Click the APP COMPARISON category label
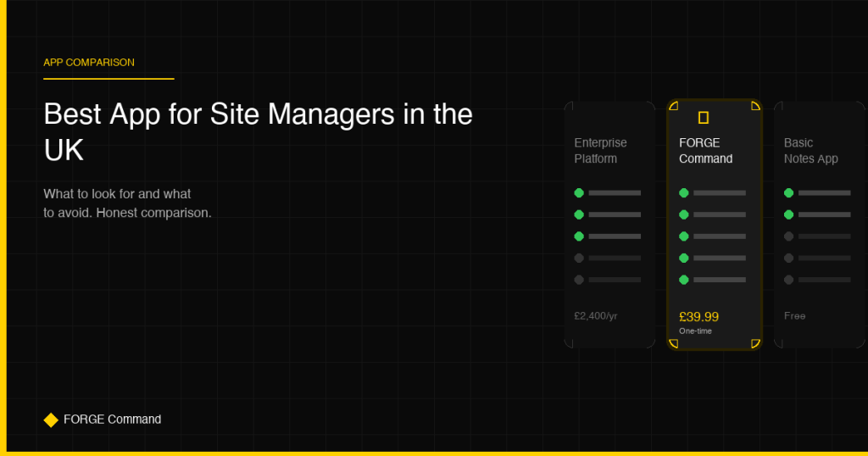 click(x=89, y=63)
